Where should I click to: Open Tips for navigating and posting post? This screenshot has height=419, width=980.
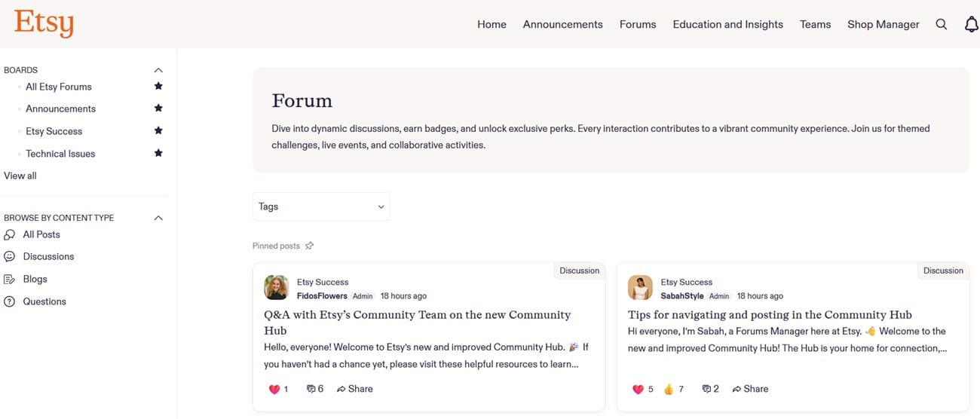pyautogui.click(x=770, y=315)
